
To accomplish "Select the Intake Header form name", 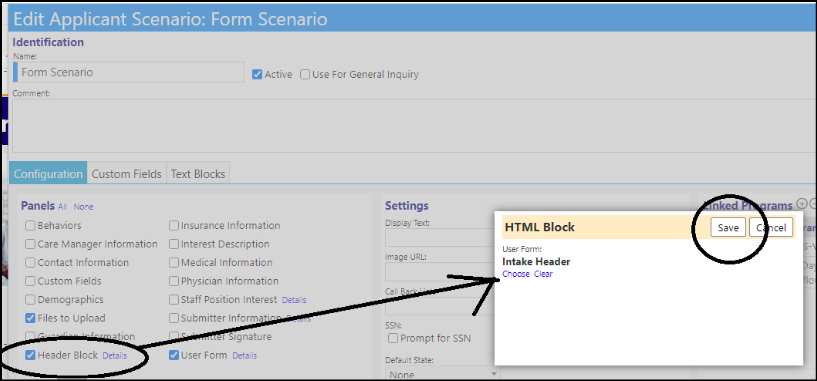I will [536, 262].
